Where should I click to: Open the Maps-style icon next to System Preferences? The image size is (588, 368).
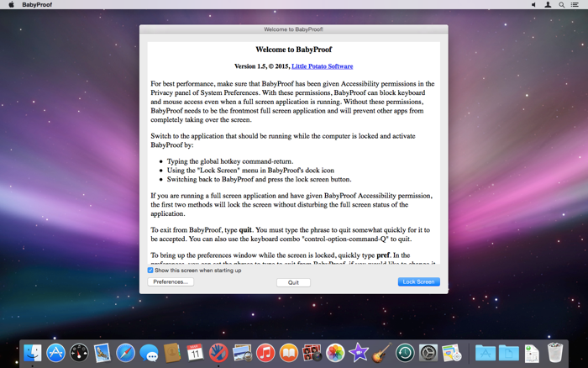[452, 353]
